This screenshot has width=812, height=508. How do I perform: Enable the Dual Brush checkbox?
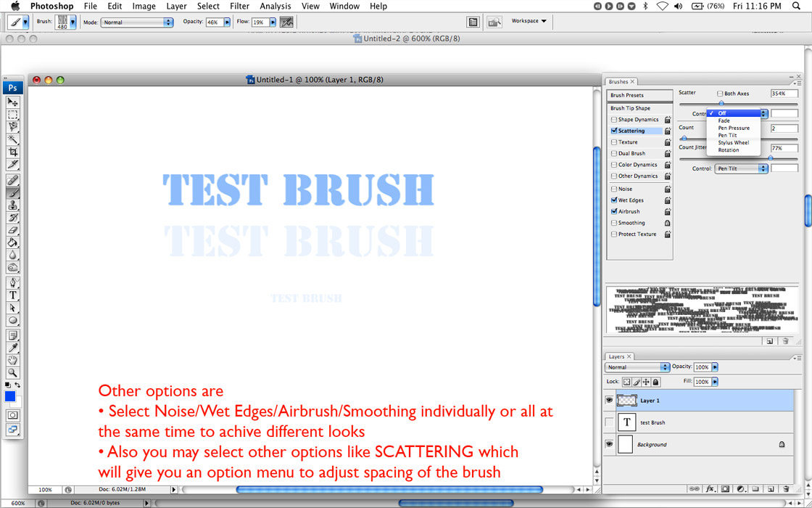(614, 153)
